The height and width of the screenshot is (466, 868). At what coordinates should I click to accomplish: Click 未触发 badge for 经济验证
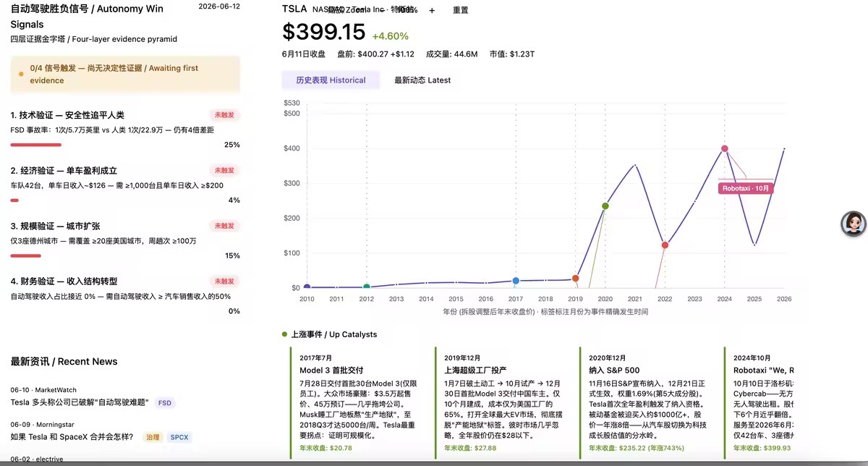pos(224,170)
